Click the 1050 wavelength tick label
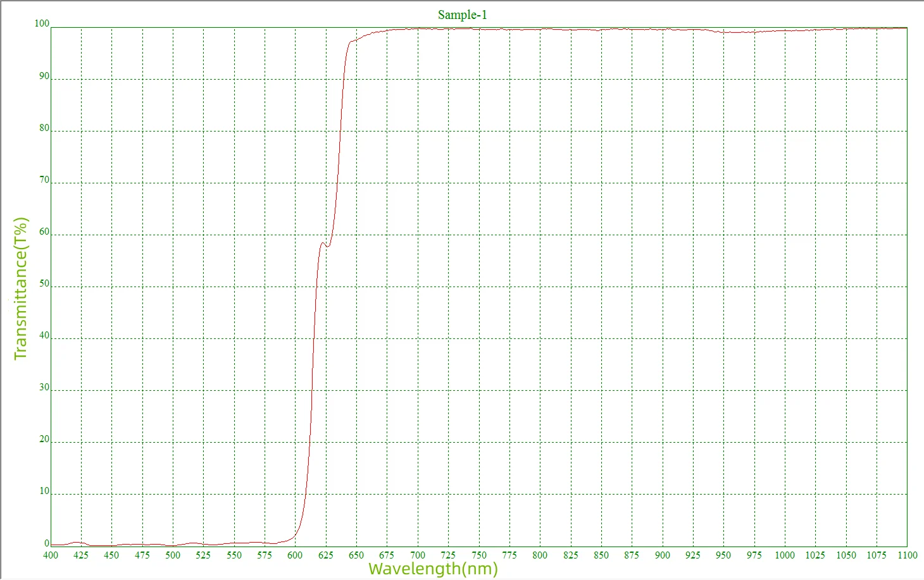924x580 pixels. coord(846,555)
